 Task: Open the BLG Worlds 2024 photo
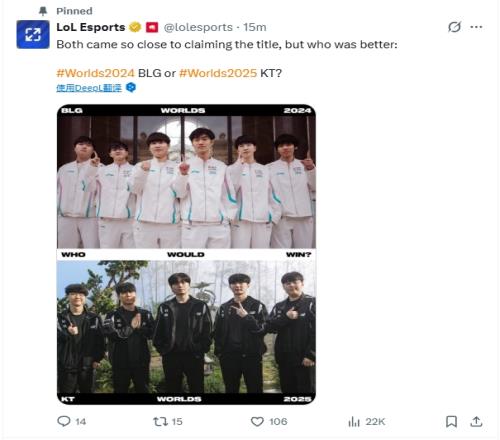(186, 176)
